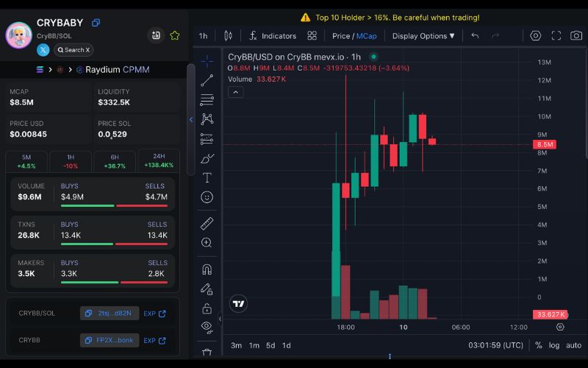Select the brush drawing tool
Image resolution: width=588 pixels, height=368 pixels.
point(207,158)
